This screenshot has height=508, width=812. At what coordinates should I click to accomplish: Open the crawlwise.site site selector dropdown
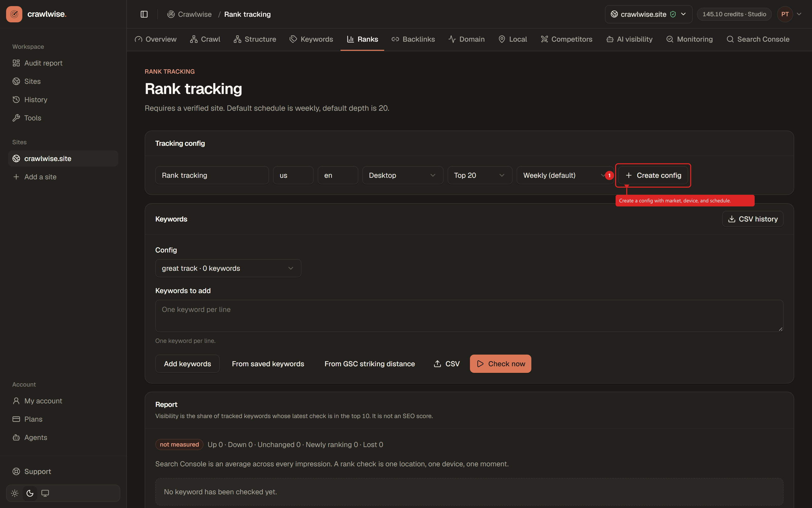click(x=648, y=14)
